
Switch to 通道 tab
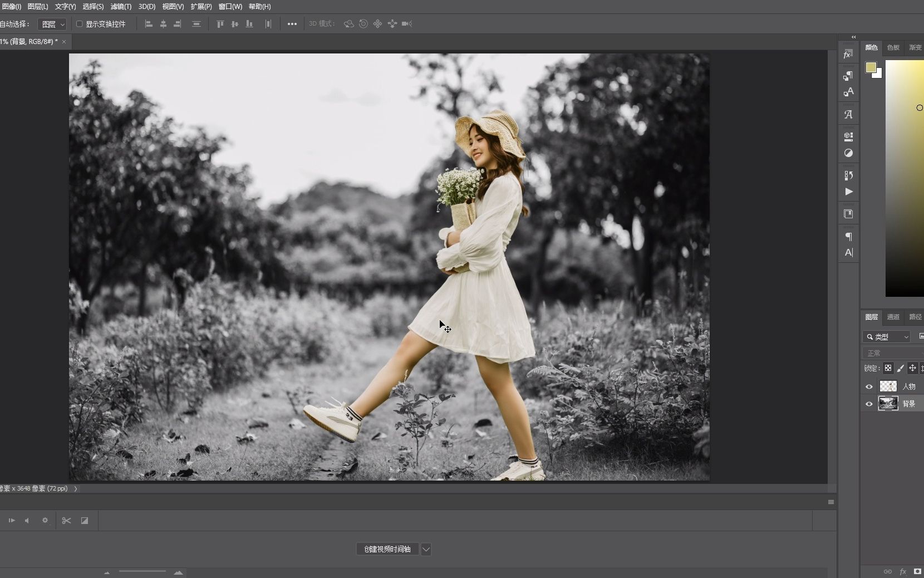(893, 317)
